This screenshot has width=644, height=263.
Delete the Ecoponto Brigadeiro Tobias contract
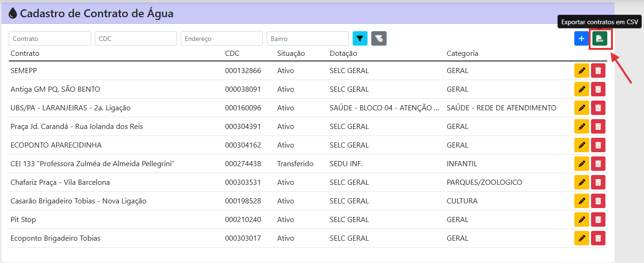click(598, 238)
